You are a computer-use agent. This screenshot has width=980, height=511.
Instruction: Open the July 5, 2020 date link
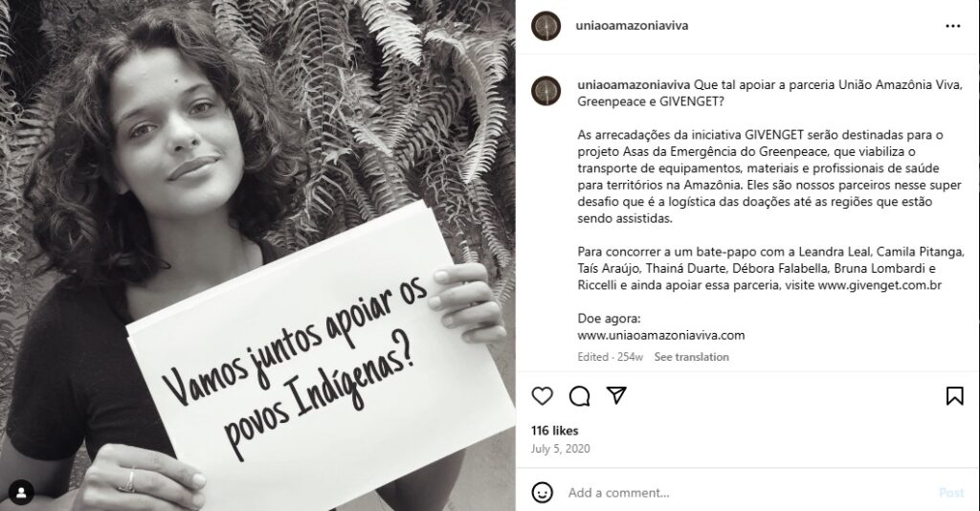tap(561, 449)
